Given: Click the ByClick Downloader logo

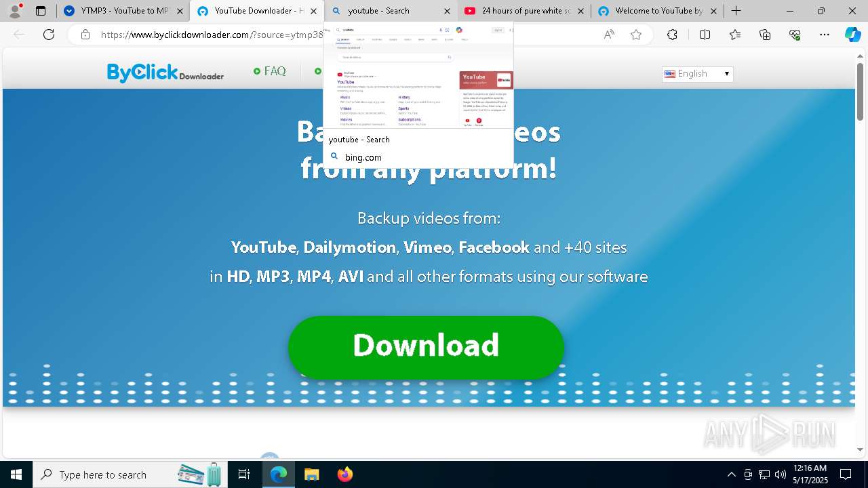Looking at the screenshot, I should click(165, 73).
